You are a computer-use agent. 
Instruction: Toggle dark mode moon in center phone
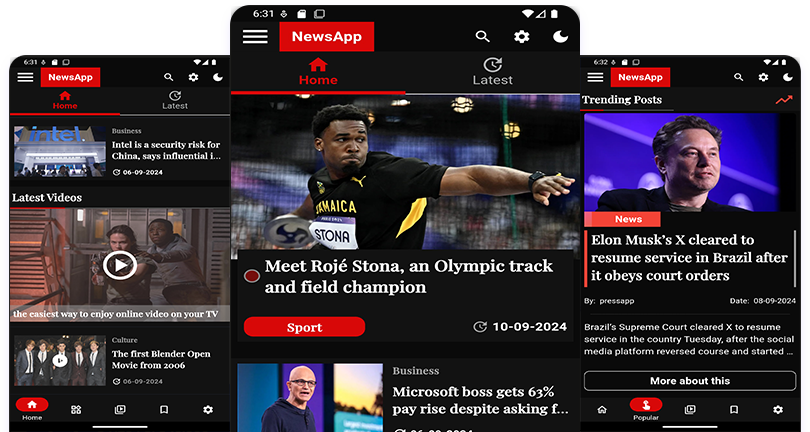[560, 36]
